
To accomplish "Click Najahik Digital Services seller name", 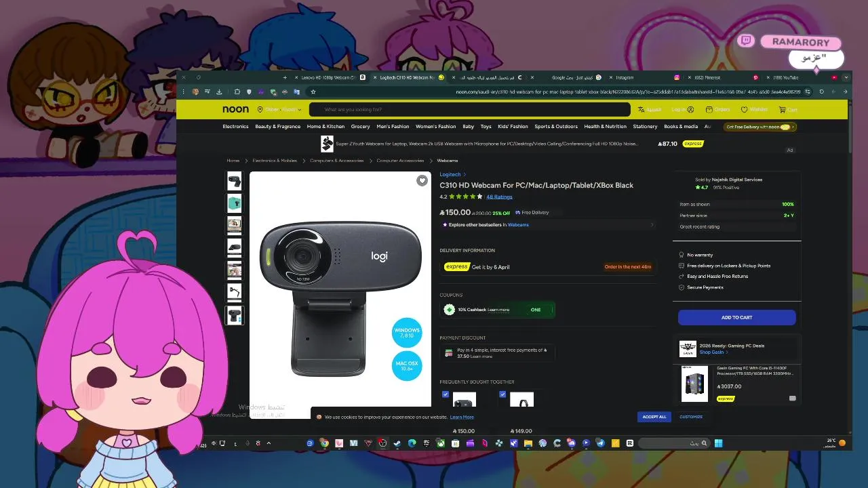I will click(736, 180).
